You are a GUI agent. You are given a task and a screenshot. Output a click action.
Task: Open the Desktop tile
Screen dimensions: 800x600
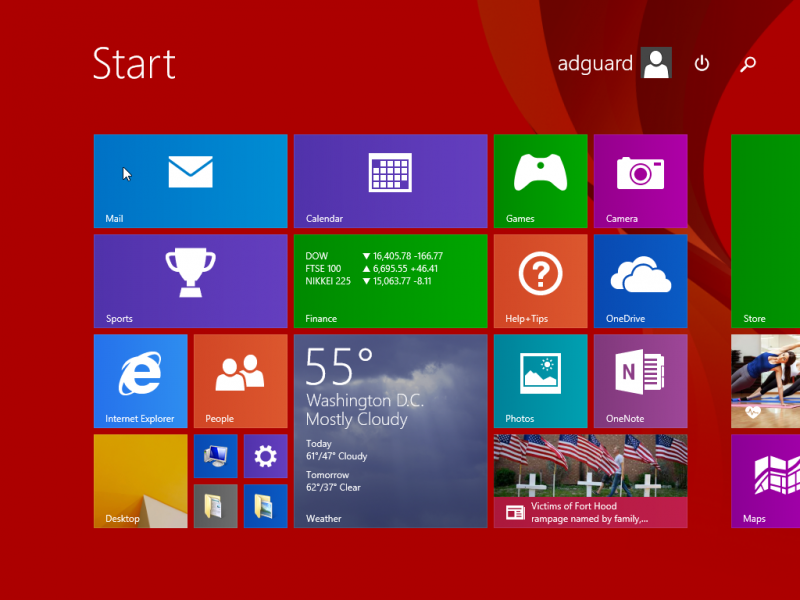coord(140,481)
